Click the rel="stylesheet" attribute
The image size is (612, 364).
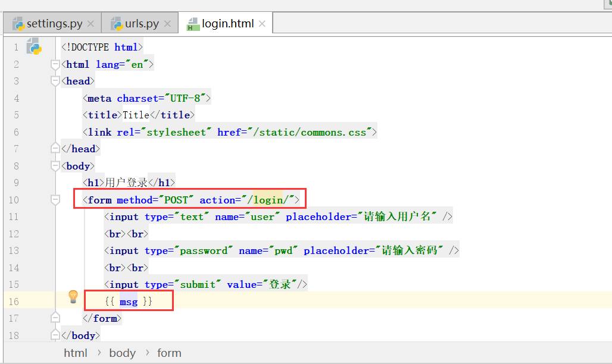[x=164, y=132]
